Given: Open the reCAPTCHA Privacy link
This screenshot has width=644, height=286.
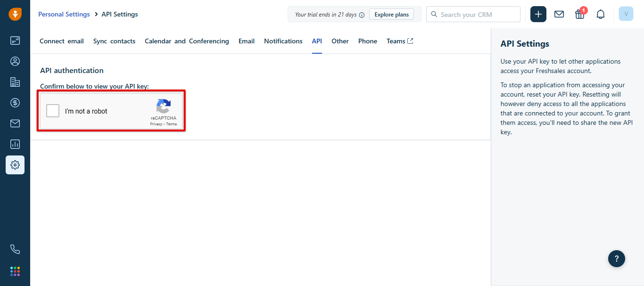Looking at the screenshot, I should click(x=156, y=124).
